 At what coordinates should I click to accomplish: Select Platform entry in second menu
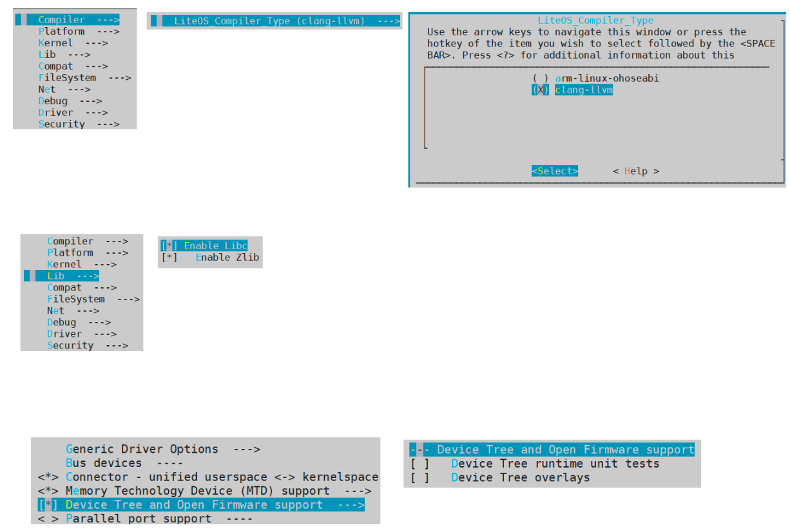88,252
